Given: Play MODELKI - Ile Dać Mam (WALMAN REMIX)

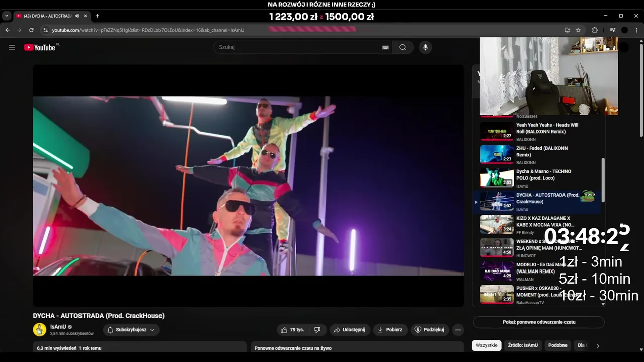Looking at the screenshot, I should (538, 271).
